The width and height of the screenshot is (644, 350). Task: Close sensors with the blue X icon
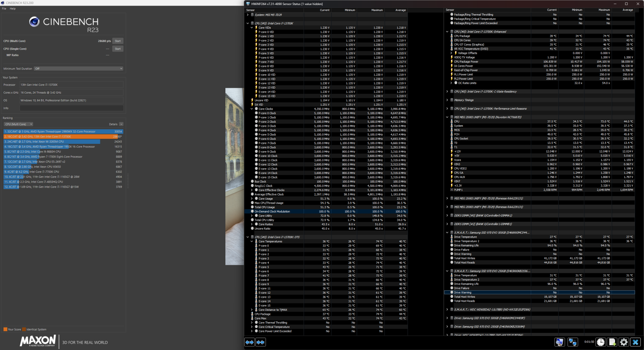tap(636, 342)
